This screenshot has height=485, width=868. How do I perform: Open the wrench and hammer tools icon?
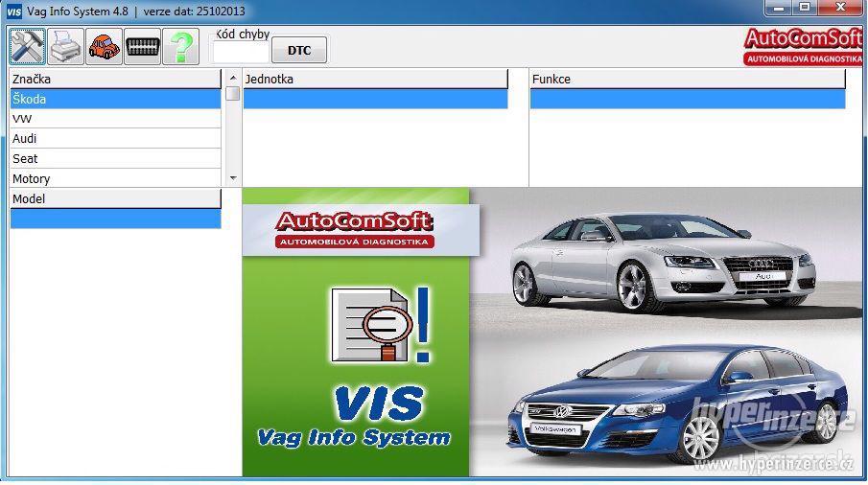click(x=27, y=47)
